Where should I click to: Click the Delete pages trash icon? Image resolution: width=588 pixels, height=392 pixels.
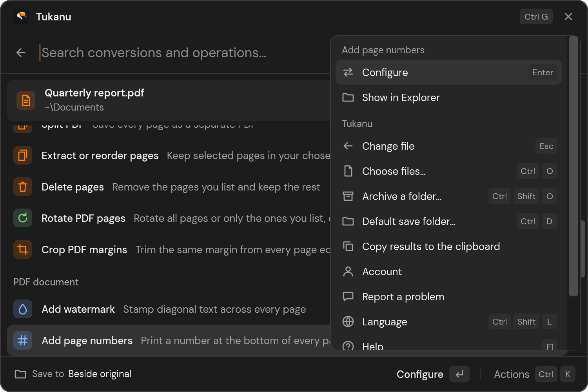coord(23,187)
